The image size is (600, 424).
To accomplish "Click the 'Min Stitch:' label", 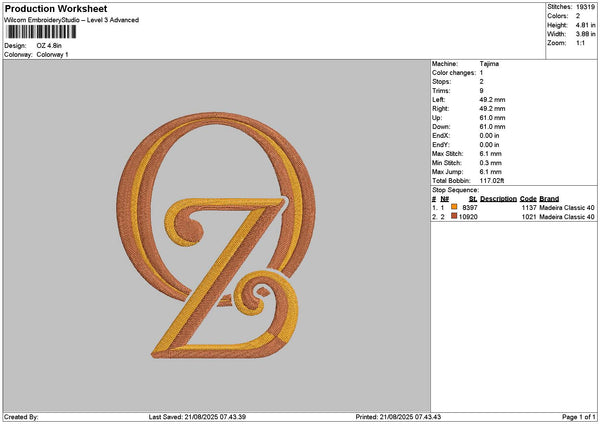I will 447,163.
